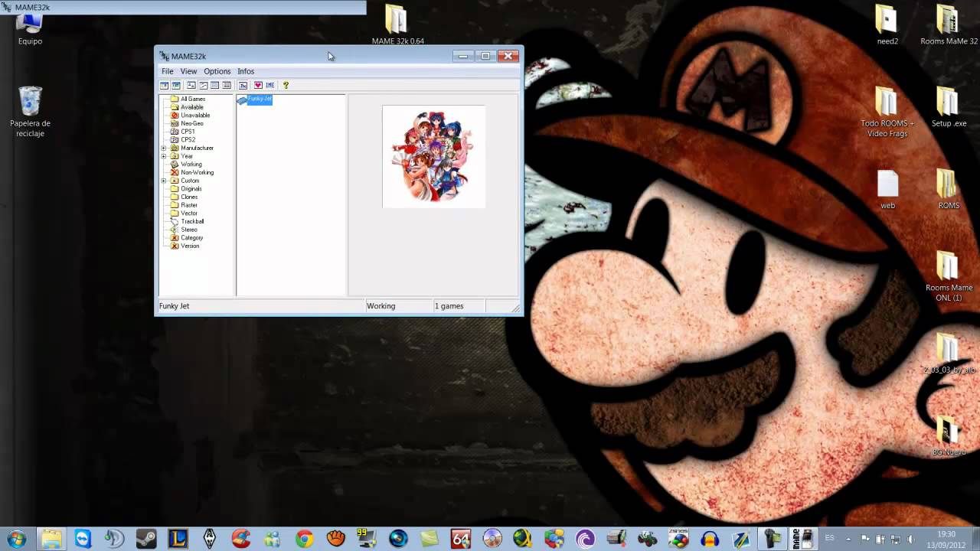
Task: Click the 'Working' status bar field
Action: coord(398,306)
